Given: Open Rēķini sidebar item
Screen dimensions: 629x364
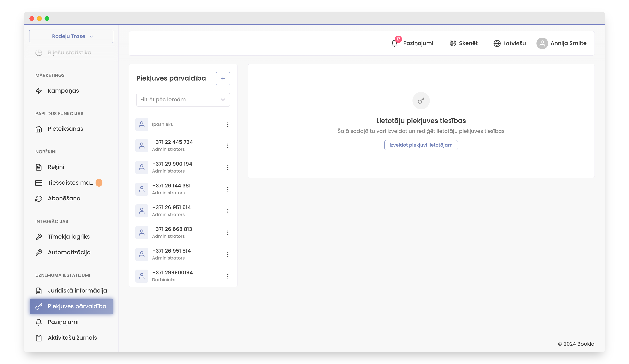Looking at the screenshot, I should [56, 167].
